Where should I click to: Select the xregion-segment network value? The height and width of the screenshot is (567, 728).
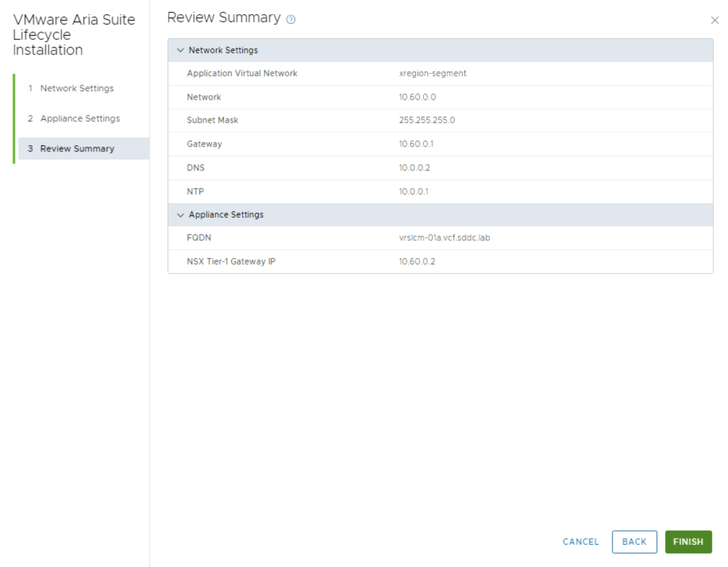point(432,73)
